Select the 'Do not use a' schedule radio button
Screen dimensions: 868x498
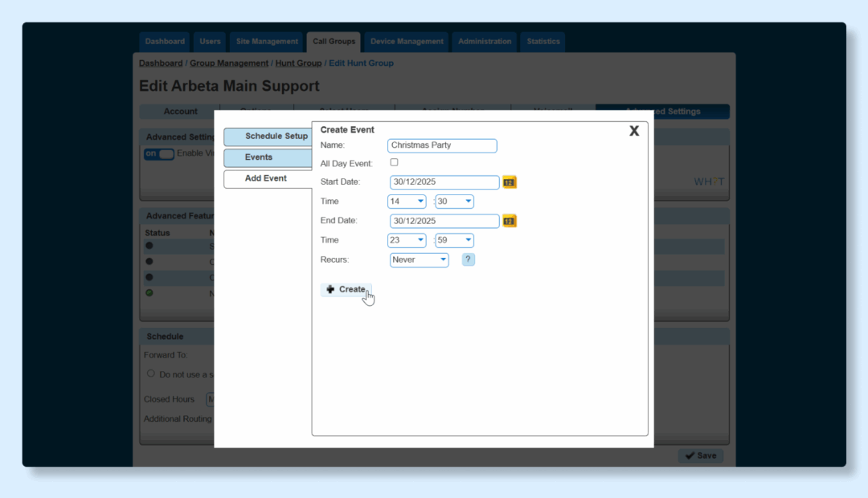pos(150,373)
